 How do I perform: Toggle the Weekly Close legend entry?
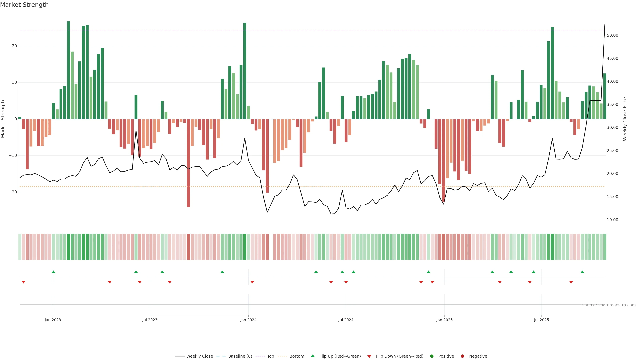pos(200,356)
